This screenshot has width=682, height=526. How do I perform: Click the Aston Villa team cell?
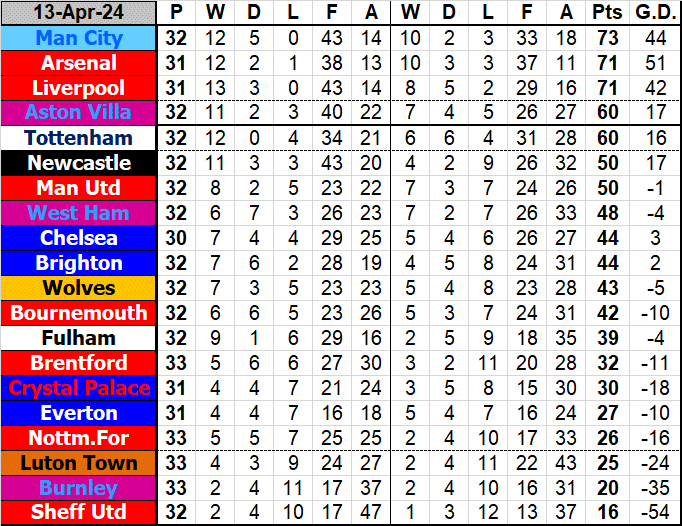79,113
